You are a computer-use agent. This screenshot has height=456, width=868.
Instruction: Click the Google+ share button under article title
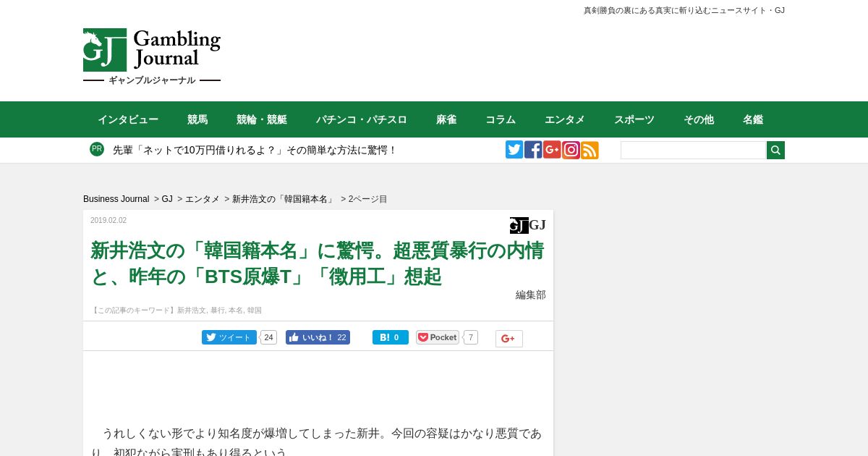(509, 339)
